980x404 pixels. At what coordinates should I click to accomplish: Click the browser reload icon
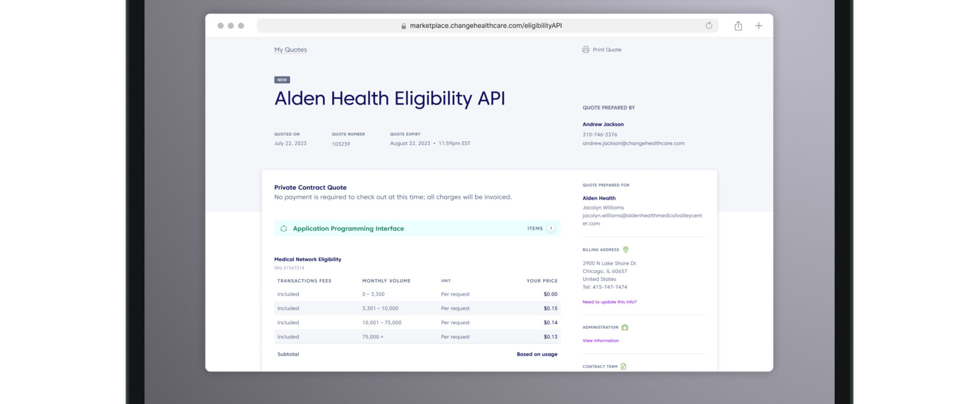(709, 26)
